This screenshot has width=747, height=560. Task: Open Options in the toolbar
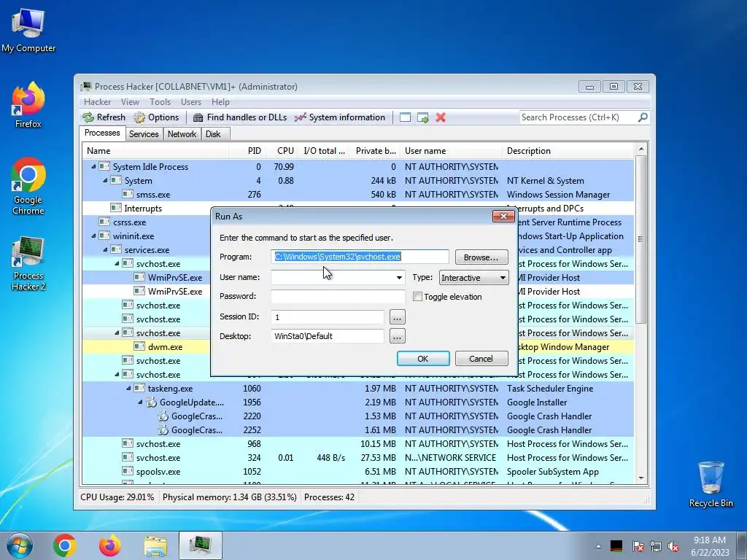click(x=156, y=117)
